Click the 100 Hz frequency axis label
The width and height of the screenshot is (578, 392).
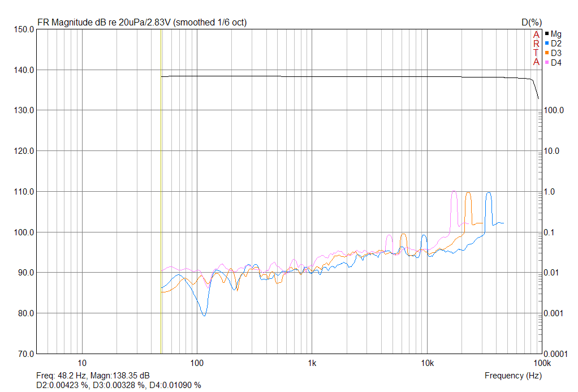197,363
